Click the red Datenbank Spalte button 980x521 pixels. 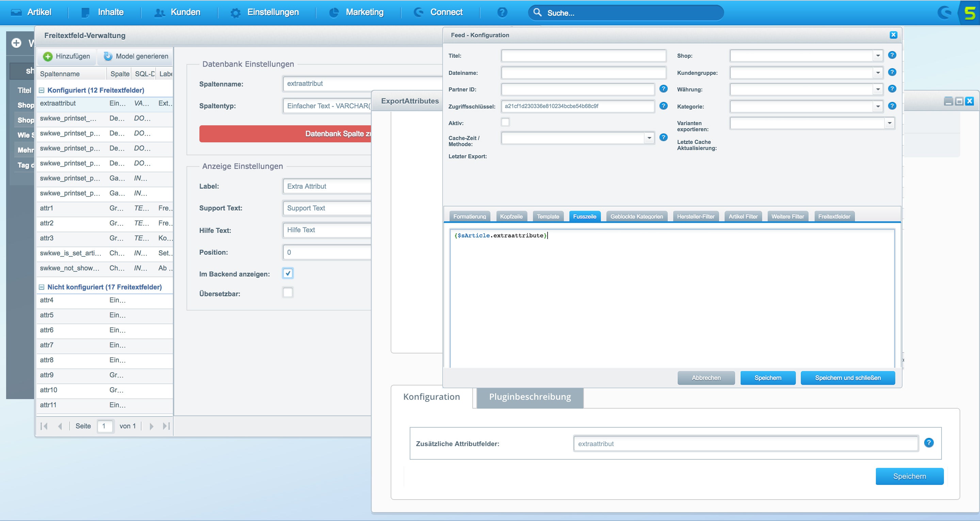pos(285,134)
